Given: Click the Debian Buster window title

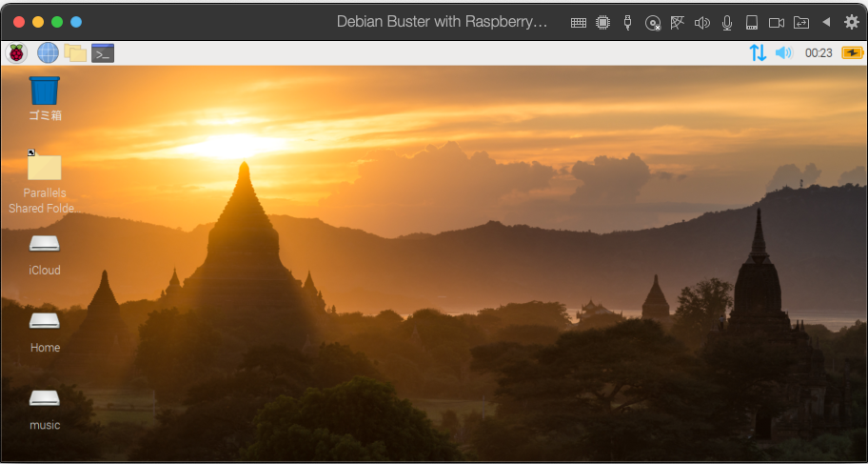Looking at the screenshot, I should pos(442,22).
